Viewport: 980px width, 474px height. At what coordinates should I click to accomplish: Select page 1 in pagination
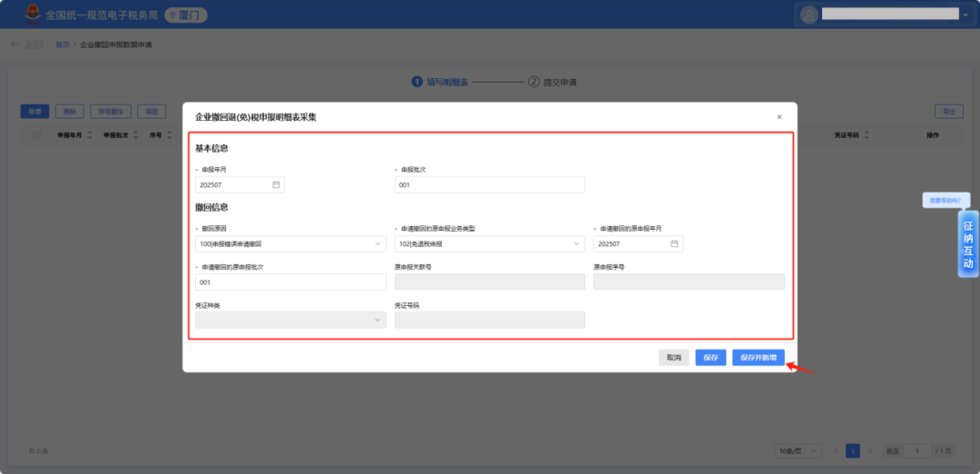853,451
